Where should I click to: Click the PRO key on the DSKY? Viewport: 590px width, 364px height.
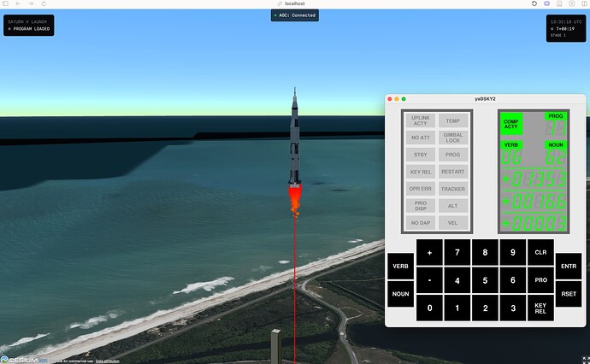coord(540,280)
